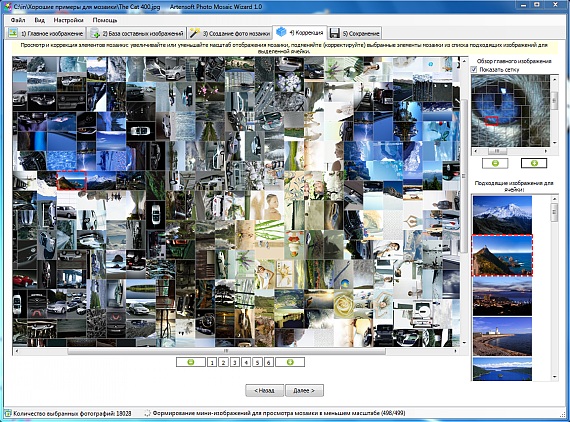
Task: Open the Настройки menu
Action: [68, 20]
